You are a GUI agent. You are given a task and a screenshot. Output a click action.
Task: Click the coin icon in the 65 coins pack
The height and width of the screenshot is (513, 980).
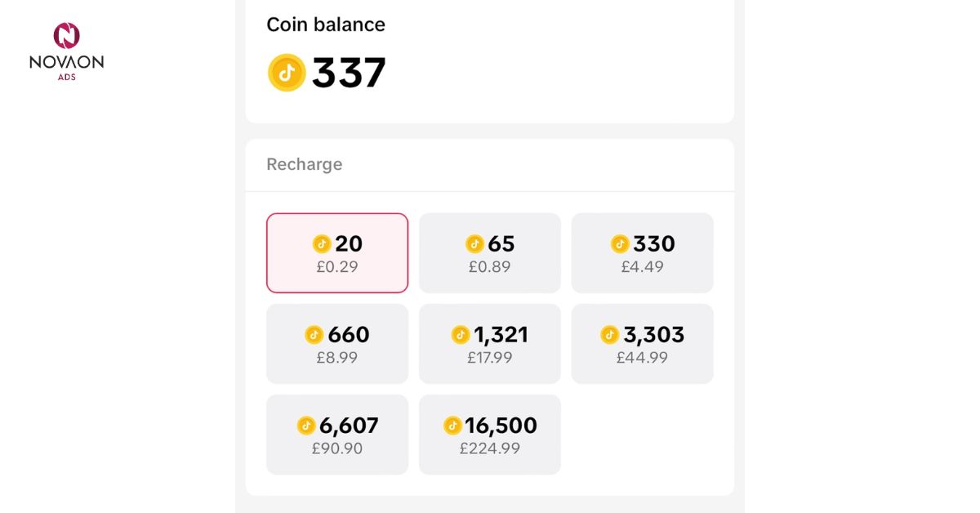pos(474,243)
